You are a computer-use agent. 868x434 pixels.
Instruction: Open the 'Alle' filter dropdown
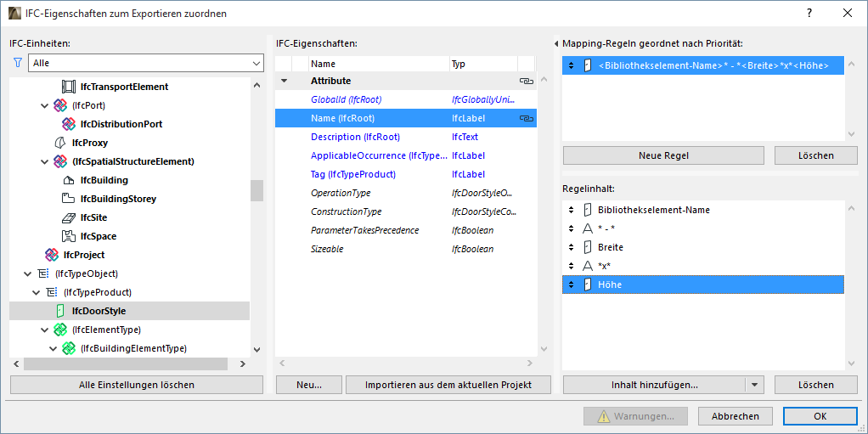coord(256,63)
